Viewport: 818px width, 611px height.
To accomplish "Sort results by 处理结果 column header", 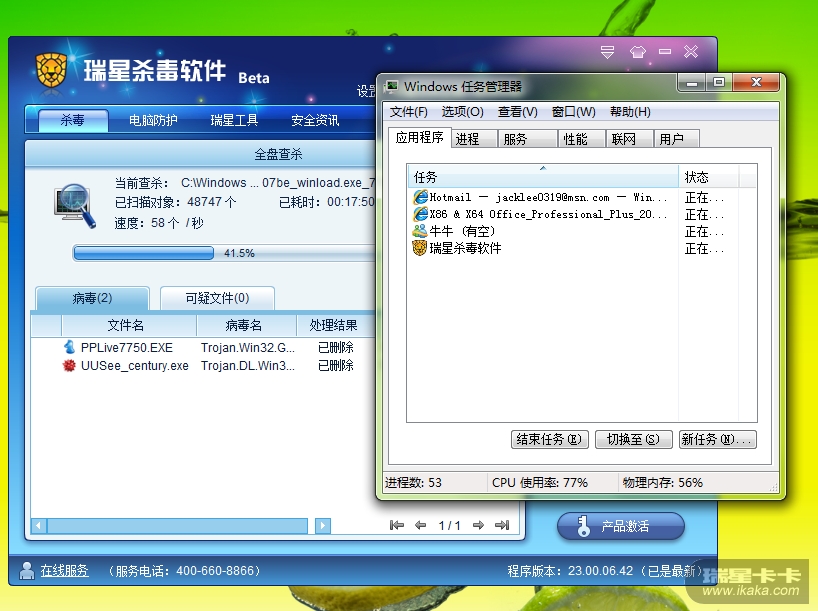I will coord(336,325).
